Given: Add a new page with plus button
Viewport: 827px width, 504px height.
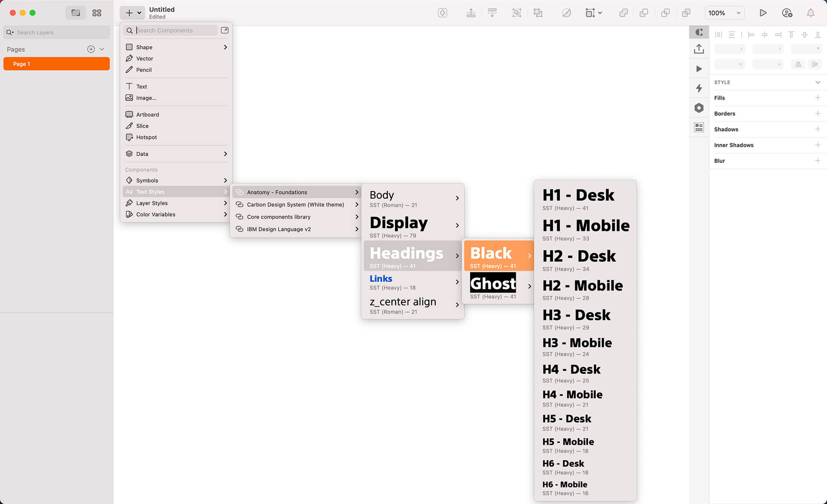Looking at the screenshot, I should pos(91,49).
